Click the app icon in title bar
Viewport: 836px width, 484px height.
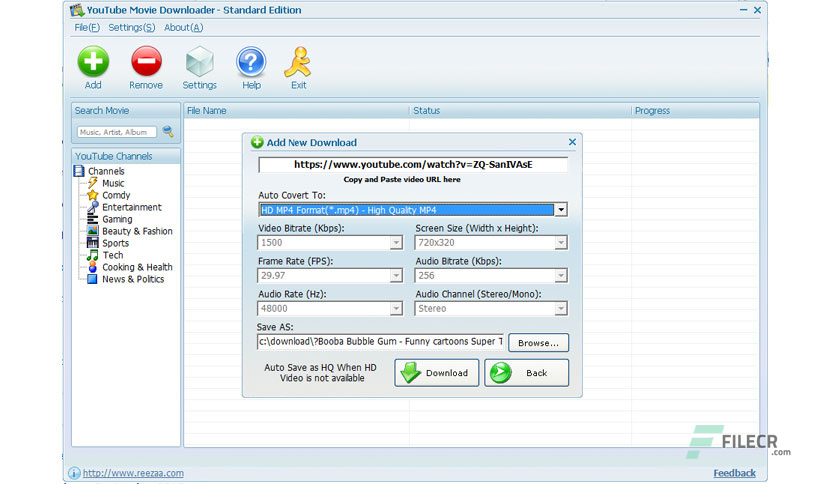[x=77, y=10]
